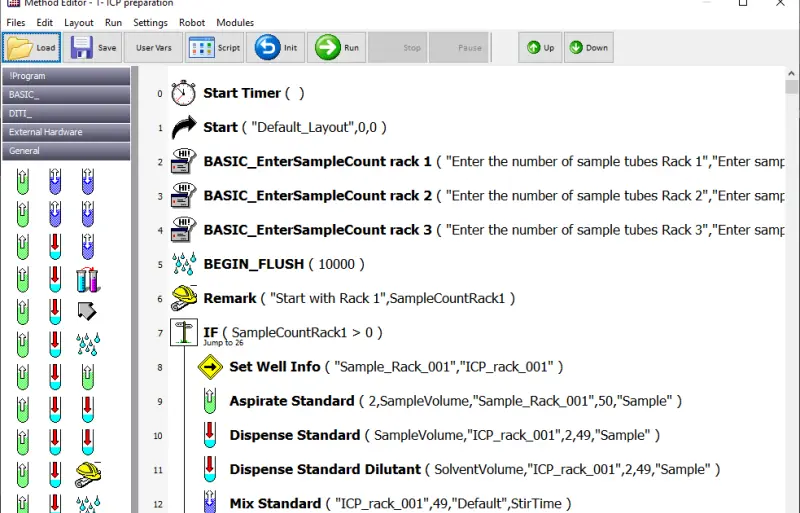Viewport: 800px width, 513px height.
Task: Click the Load folder icon button
Action: (x=32, y=47)
